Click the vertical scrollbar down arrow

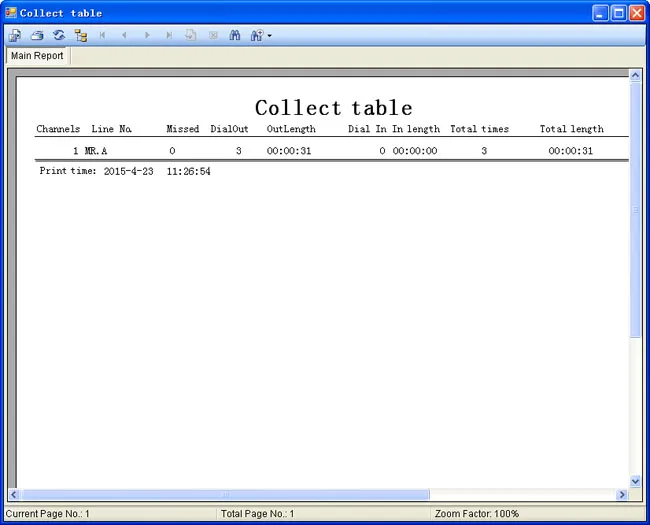pyautogui.click(x=635, y=481)
